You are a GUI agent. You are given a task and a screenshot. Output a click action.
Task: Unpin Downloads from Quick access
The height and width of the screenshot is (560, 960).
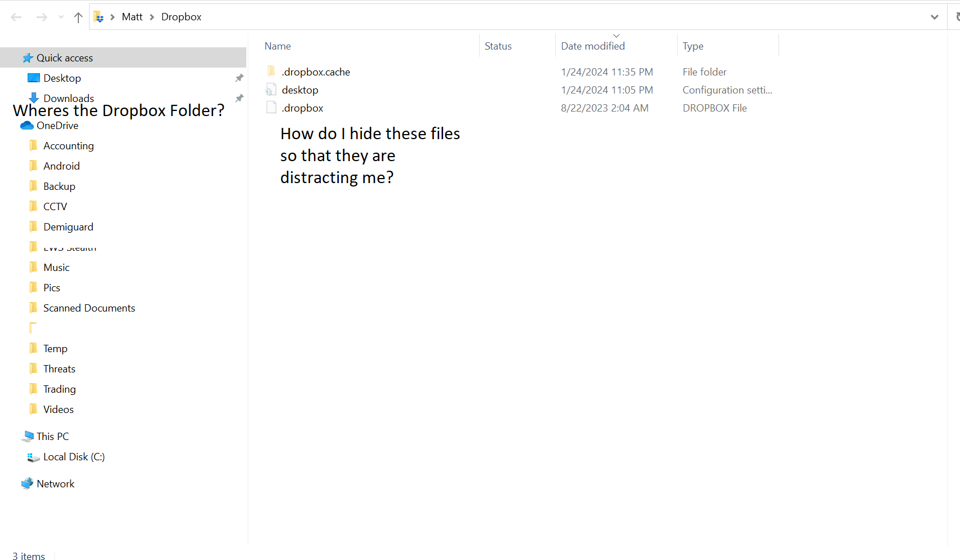pyautogui.click(x=239, y=98)
